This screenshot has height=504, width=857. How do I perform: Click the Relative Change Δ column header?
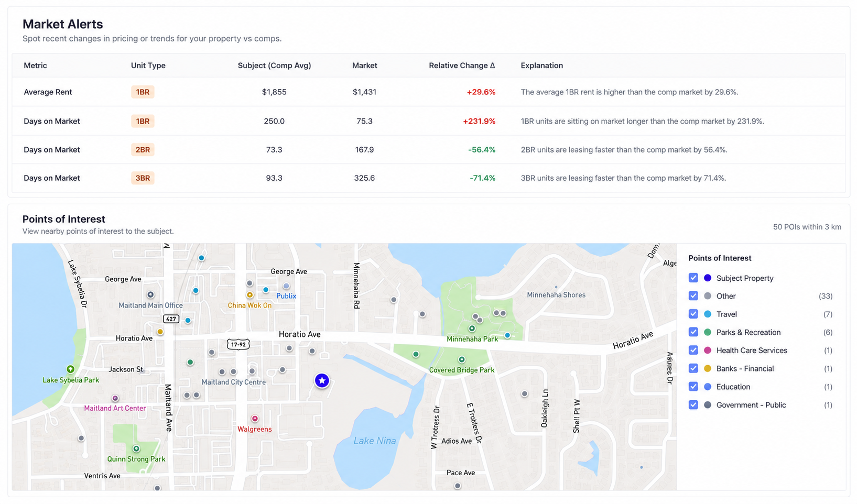tap(462, 65)
